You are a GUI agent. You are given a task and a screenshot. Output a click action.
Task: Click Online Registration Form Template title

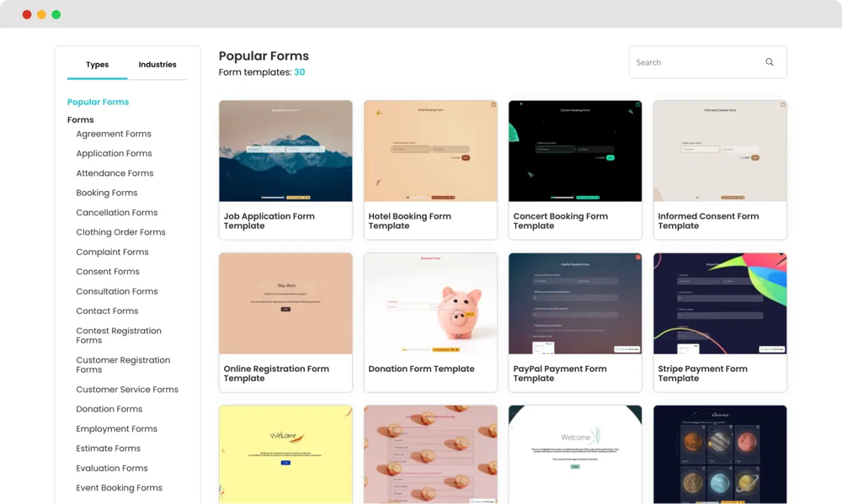coord(276,374)
